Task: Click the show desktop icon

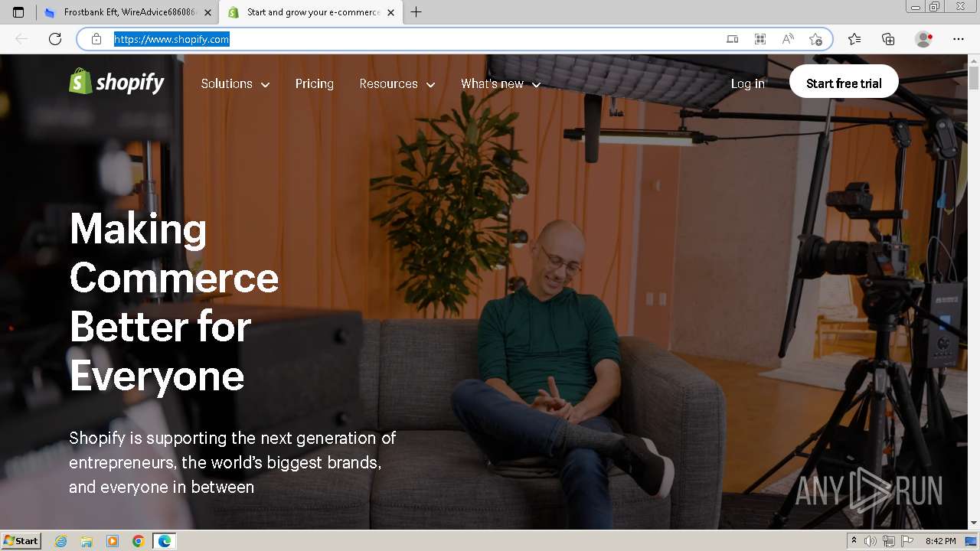Action: 972,541
